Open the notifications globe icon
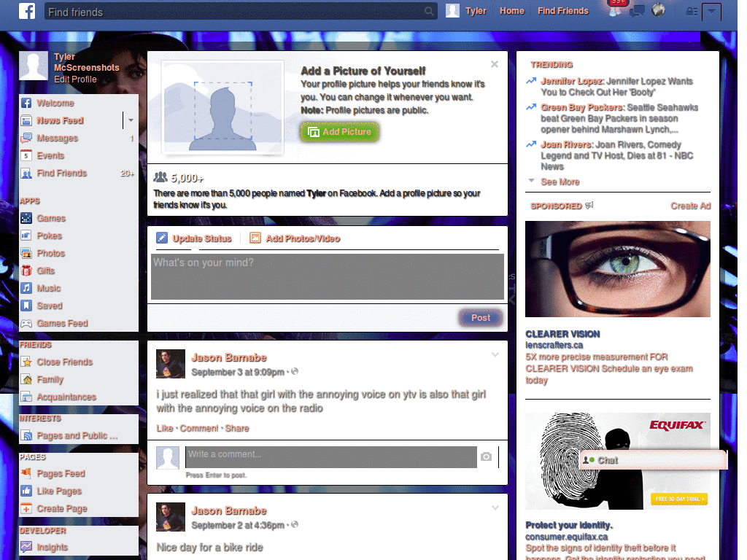747x560 pixels. (659, 10)
